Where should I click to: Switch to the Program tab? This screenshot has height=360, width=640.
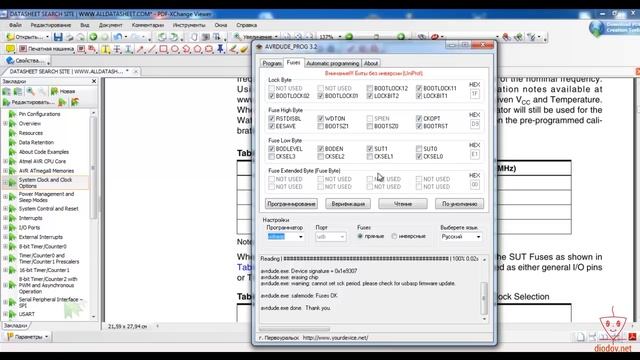coord(272,63)
